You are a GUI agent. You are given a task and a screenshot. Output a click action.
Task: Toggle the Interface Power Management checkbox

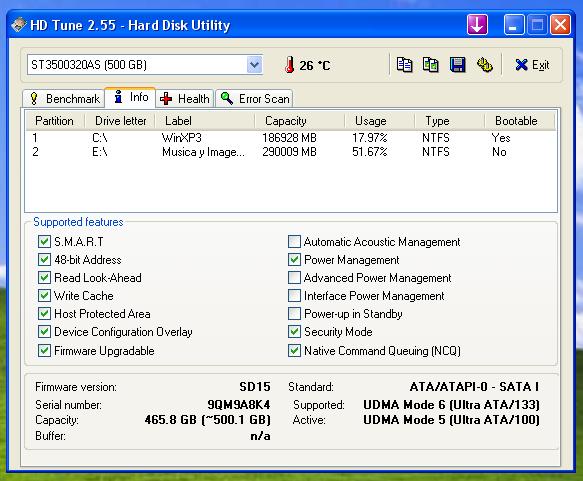[294, 296]
